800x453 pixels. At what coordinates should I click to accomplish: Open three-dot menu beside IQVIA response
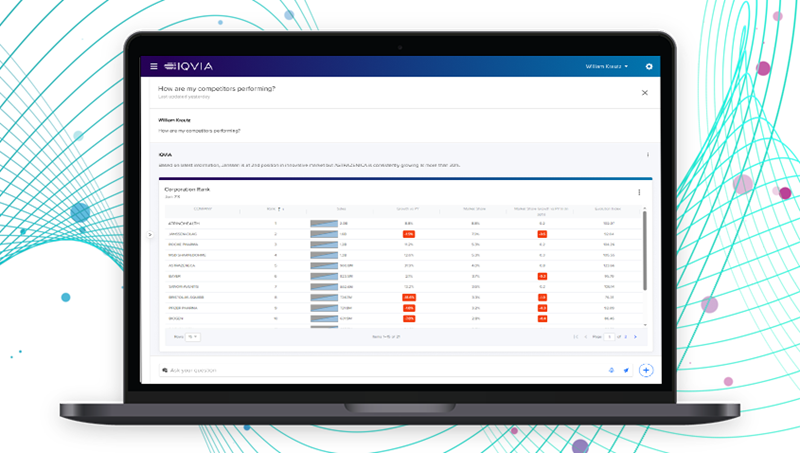coord(648,155)
